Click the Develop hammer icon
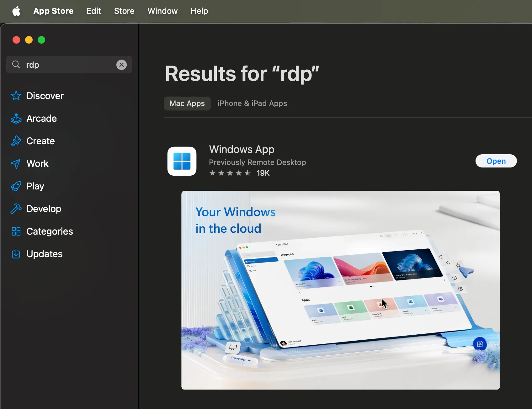The height and width of the screenshot is (409, 532). [16, 209]
